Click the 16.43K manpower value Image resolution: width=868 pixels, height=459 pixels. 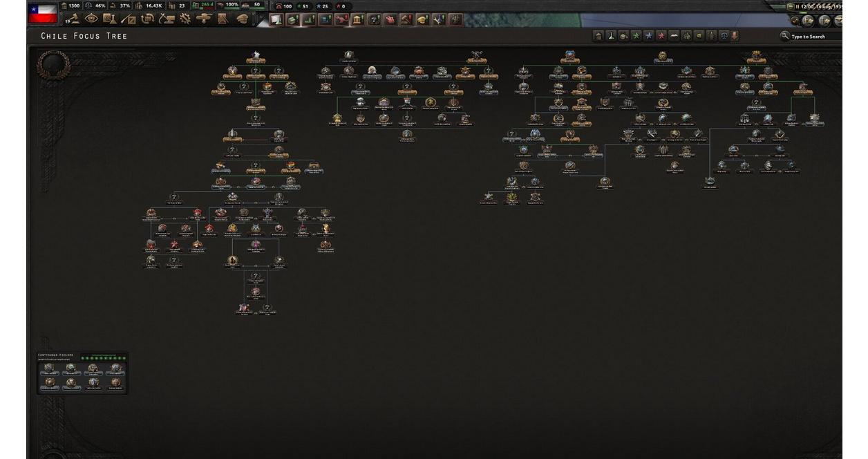(154, 6)
